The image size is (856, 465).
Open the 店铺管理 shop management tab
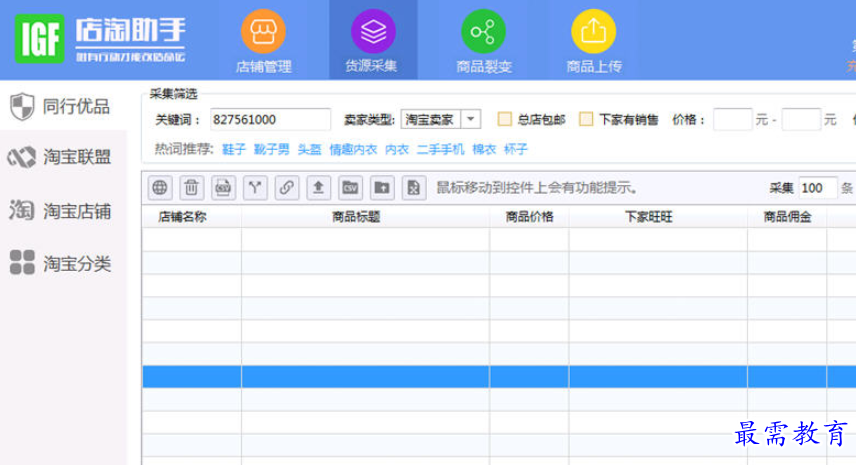point(263,42)
